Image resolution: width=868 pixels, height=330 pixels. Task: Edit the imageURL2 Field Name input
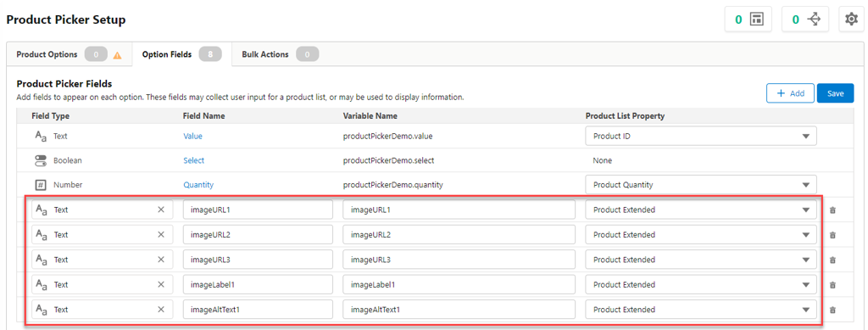258,235
